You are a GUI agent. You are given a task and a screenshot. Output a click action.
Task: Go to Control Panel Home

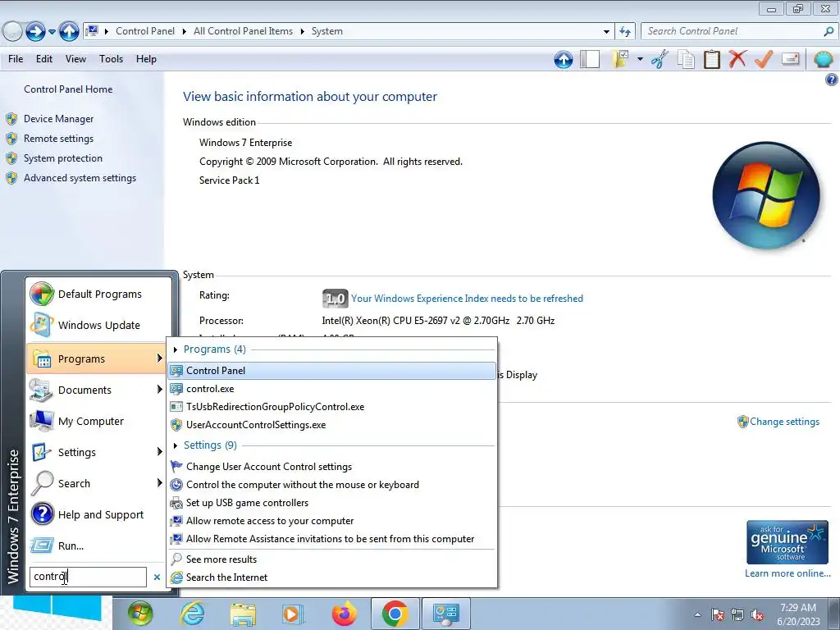click(68, 89)
